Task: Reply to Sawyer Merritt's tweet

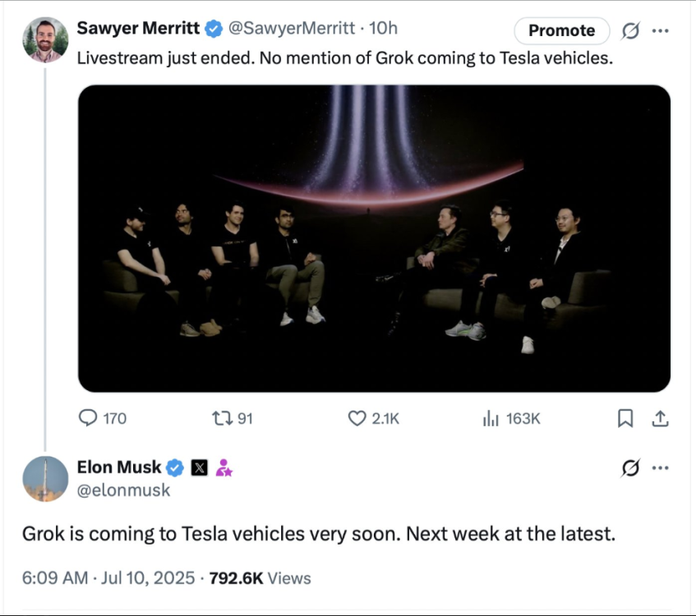Action: point(90,418)
